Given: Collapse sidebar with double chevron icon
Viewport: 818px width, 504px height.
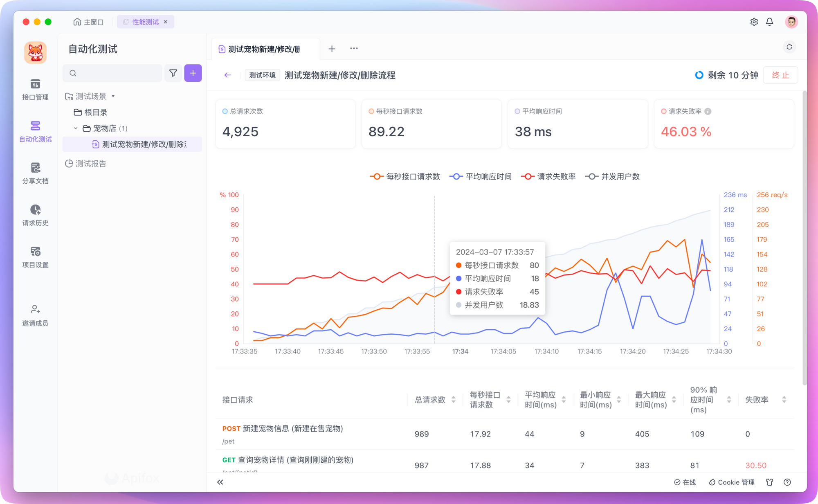Looking at the screenshot, I should (220, 482).
